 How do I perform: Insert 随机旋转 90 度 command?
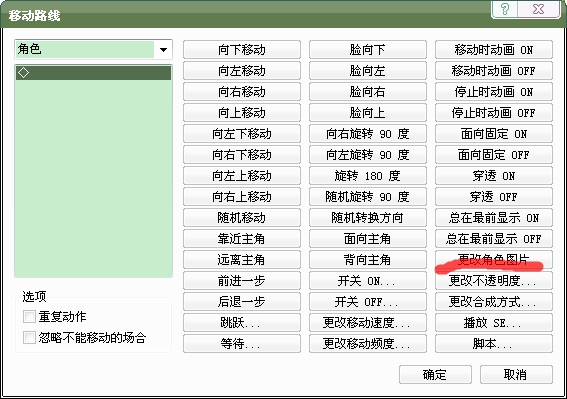(368, 196)
